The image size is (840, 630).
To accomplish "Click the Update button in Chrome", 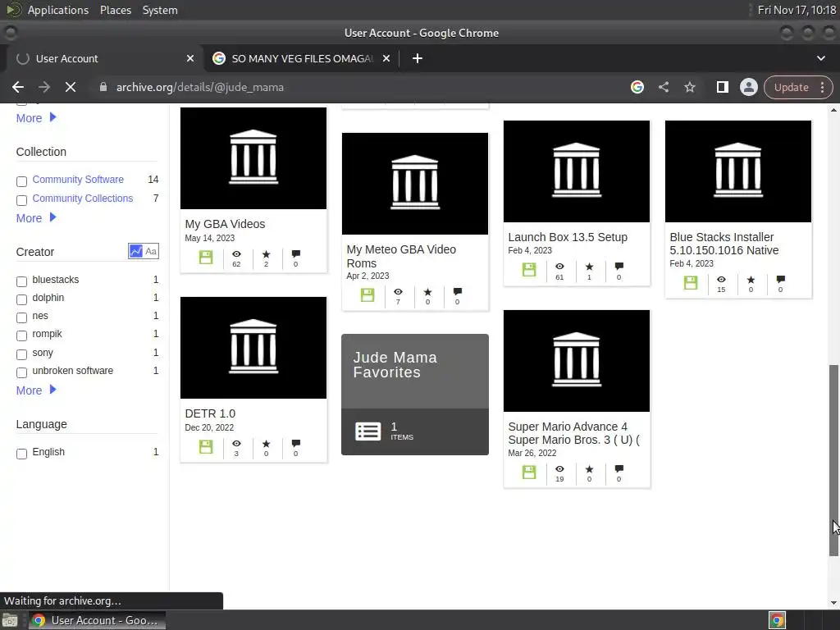I will [791, 87].
